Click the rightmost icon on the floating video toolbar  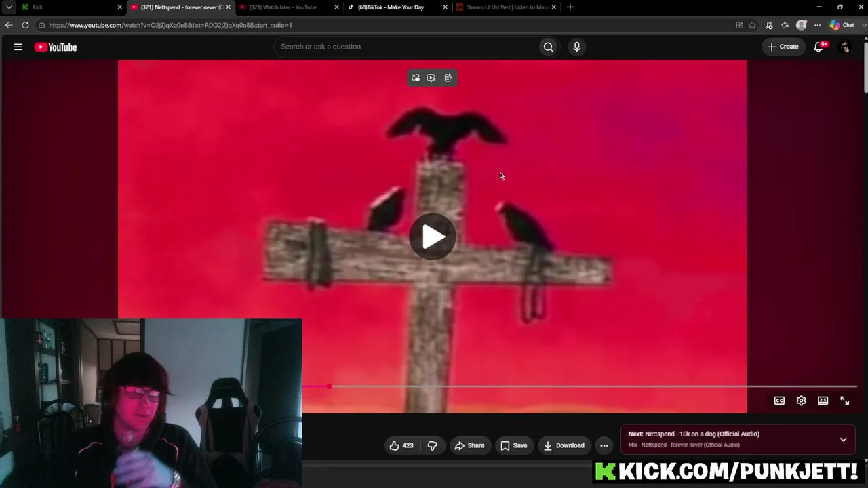pos(448,78)
